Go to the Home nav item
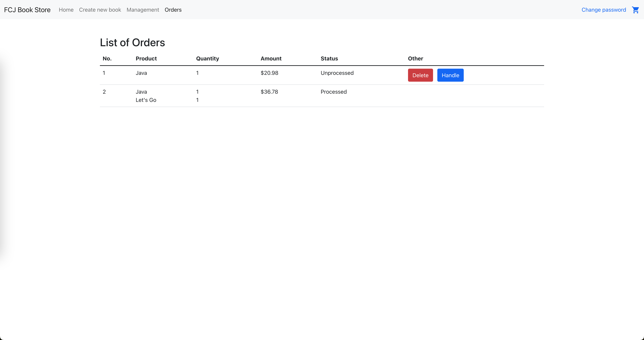This screenshot has height=340, width=644. pyautogui.click(x=66, y=10)
